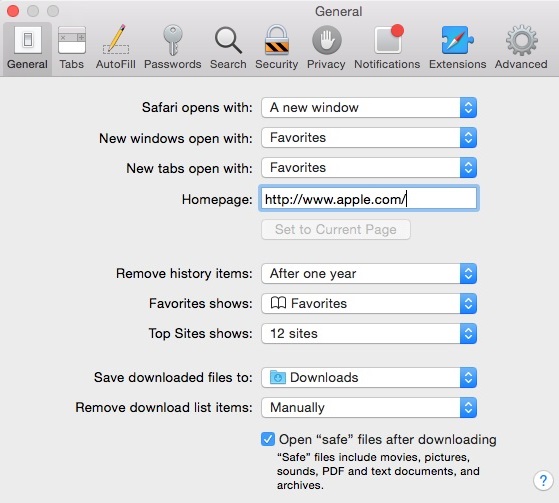Click the help question mark button
The image size is (559, 503).
pyautogui.click(x=543, y=481)
